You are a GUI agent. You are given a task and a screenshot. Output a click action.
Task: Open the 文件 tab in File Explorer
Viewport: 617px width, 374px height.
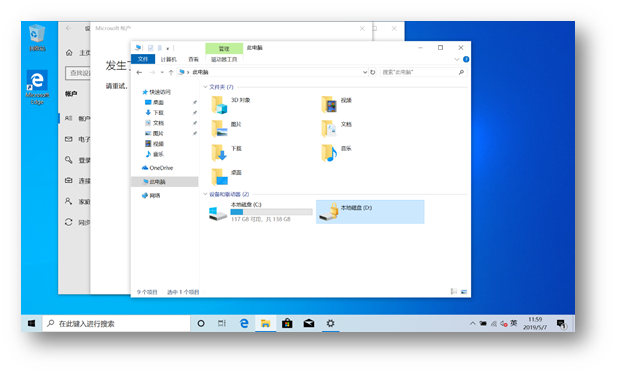click(143, 59)
